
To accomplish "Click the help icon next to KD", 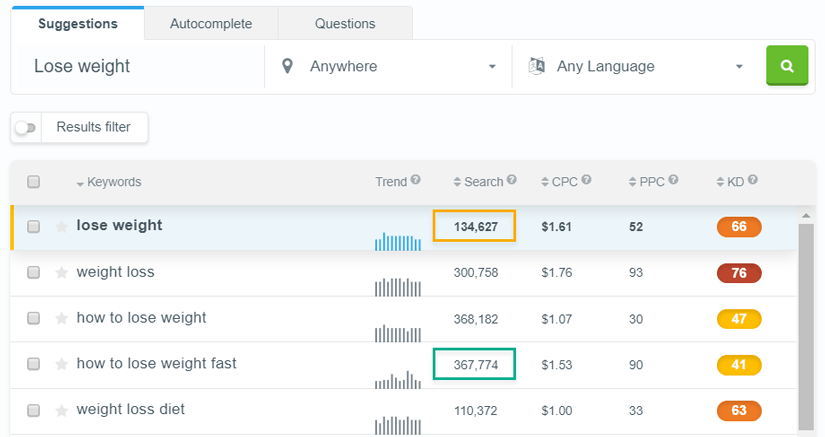I will [x=752, y=181].
